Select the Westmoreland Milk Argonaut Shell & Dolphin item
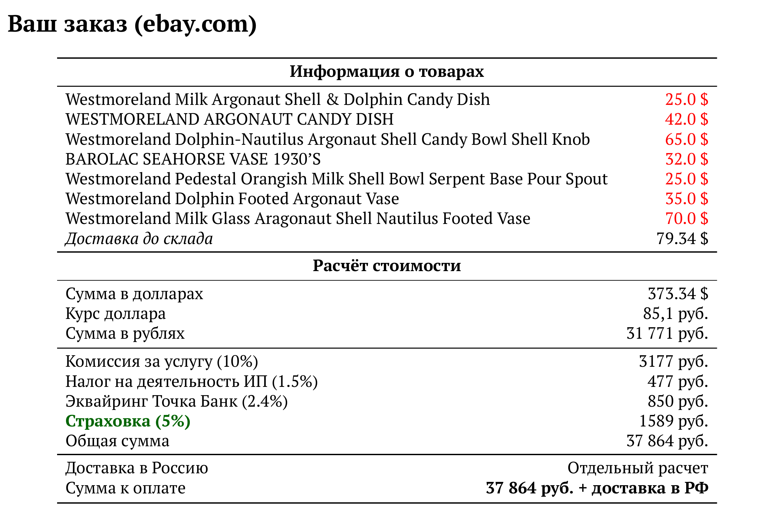Screen dimensions: 769x532 278,99
